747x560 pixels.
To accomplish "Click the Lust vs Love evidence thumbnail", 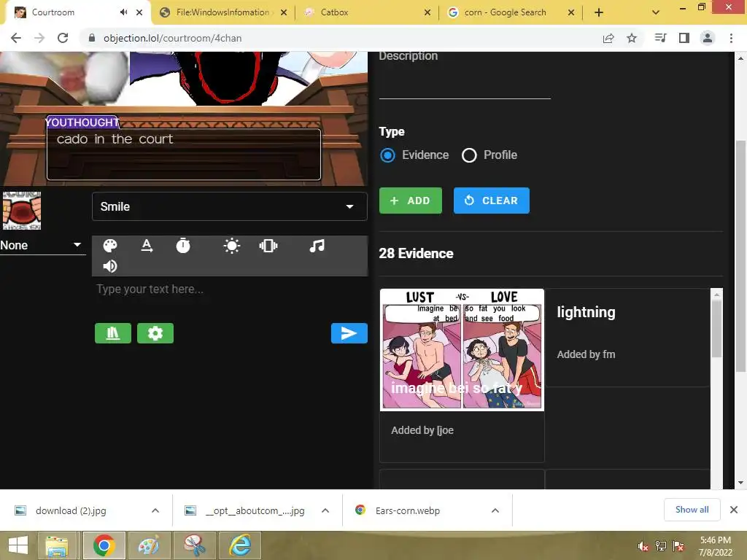I will click(462, 349).
